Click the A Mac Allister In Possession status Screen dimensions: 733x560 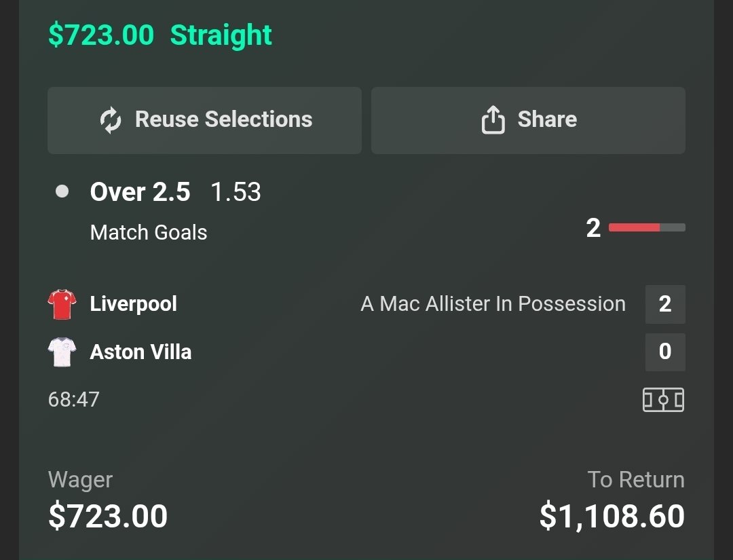[x=493, y=304]
